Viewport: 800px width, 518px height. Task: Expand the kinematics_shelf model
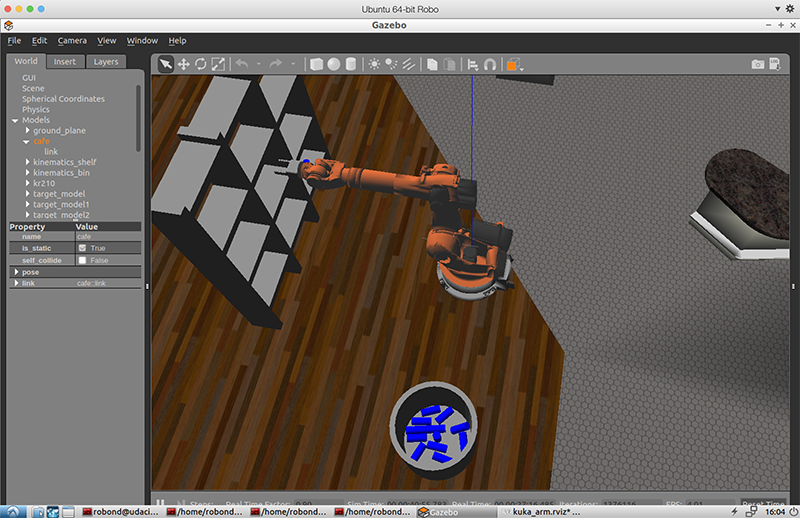tap(28, 162)
